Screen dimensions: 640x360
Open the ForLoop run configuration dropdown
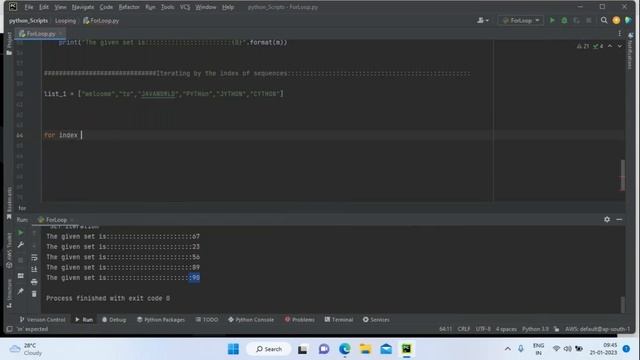(521, 20)
